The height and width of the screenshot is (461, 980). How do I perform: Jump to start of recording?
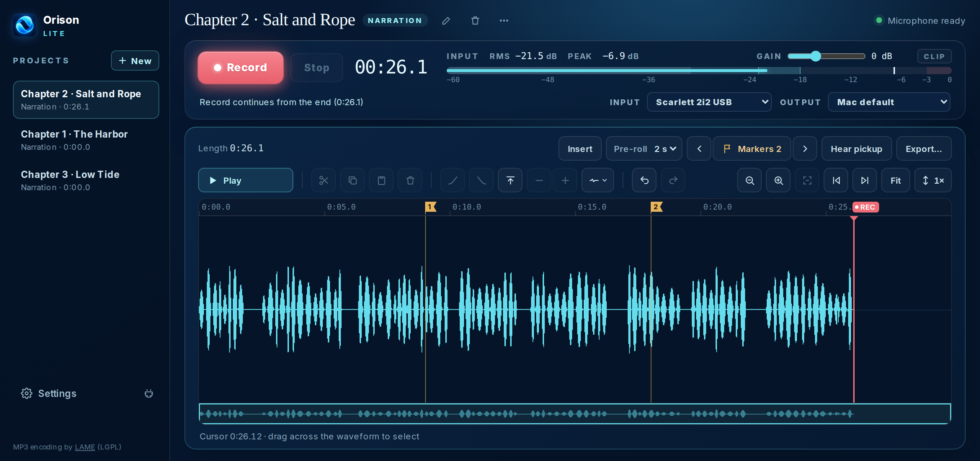(836, 180)
